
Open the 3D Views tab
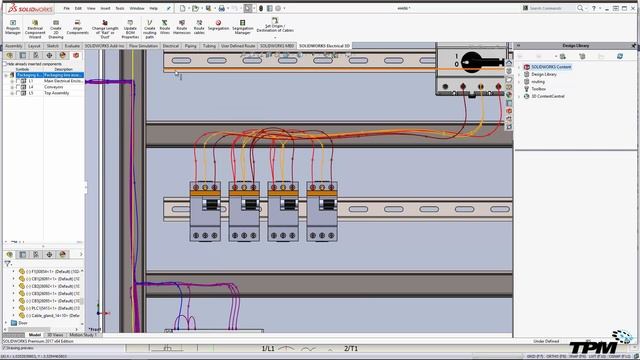click(x=55, y=335)
